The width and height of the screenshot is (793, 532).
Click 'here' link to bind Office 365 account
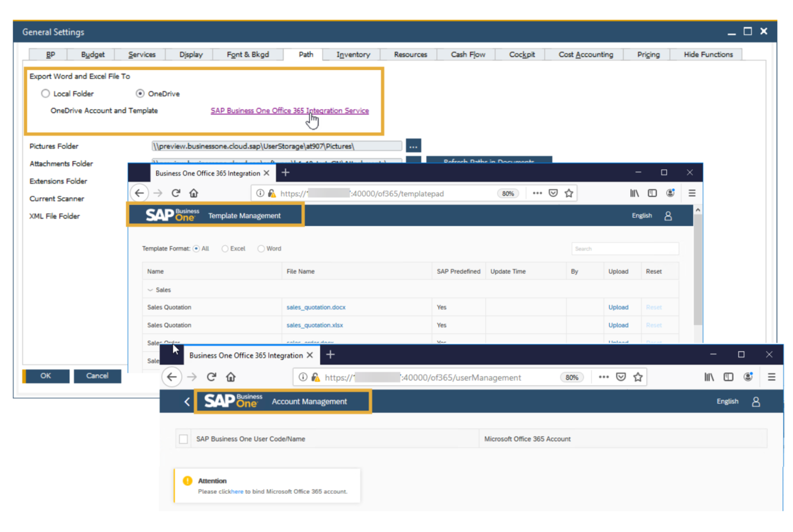coord(237,492)
